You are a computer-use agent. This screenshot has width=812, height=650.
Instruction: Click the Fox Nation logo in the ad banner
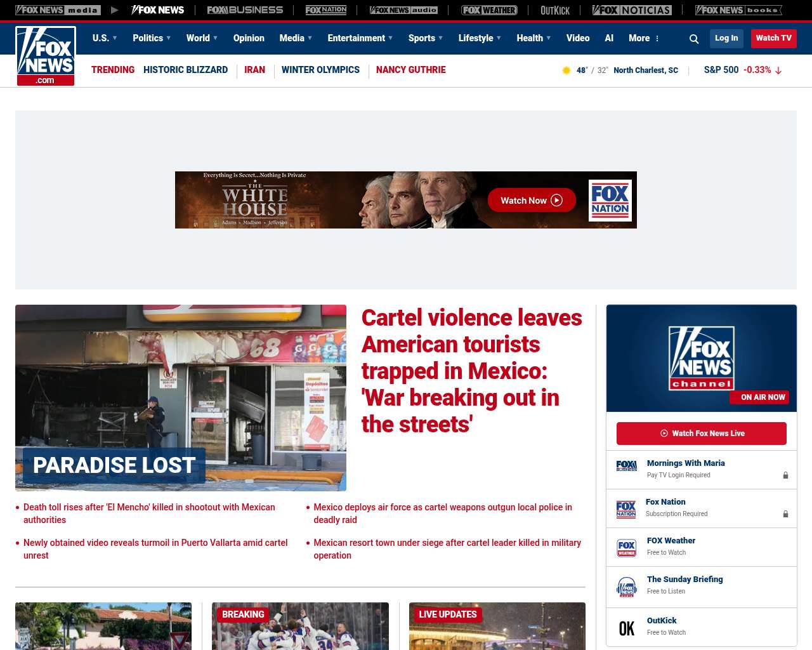point(610,201)
